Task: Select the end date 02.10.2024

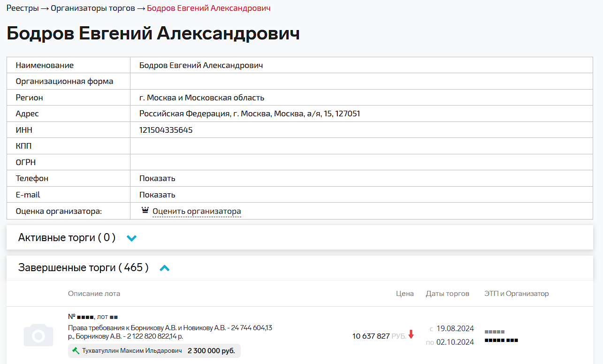Action: 455,342
